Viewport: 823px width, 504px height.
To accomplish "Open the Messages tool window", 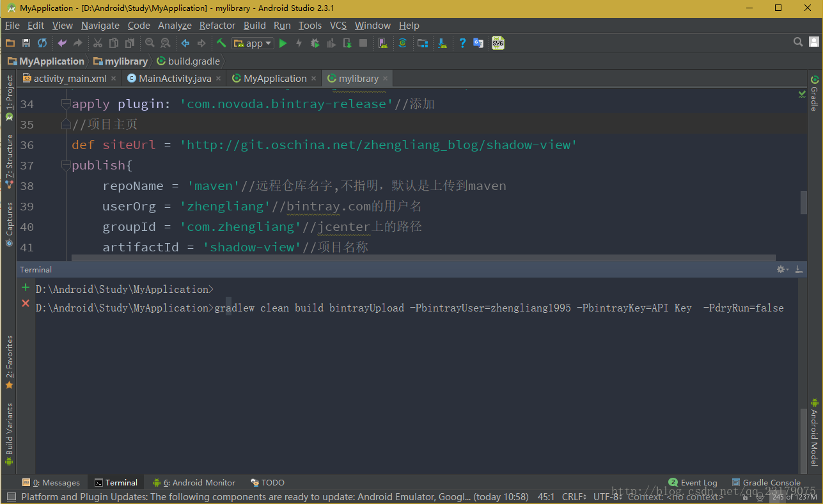I will pyautogui.click(x=51, y=482).
